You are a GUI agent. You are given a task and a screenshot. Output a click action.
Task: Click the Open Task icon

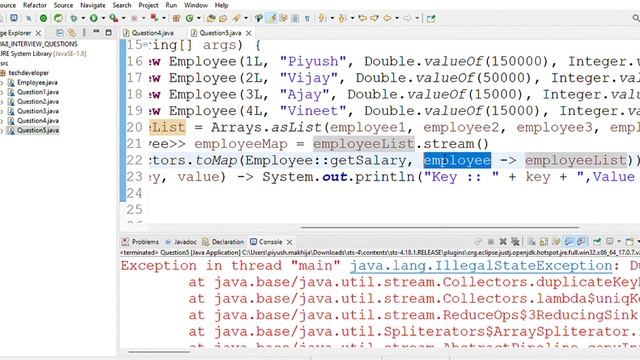pyautogui.click(x=223, y=18)
